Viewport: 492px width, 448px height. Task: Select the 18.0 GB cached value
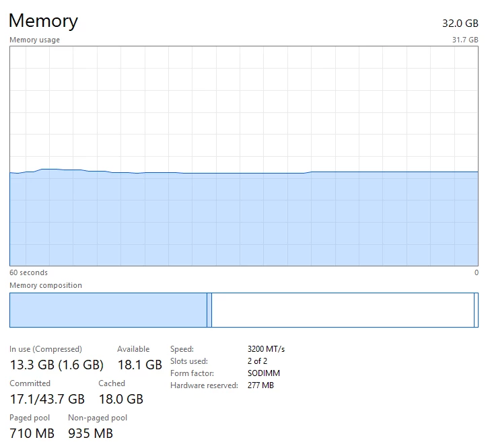[121, 399]
